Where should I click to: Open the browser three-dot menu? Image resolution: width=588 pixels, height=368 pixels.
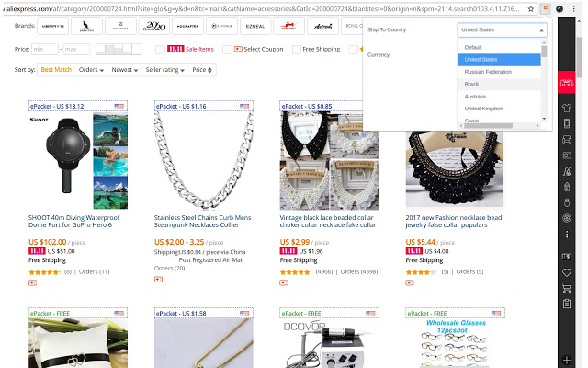(x=573, y=9)
